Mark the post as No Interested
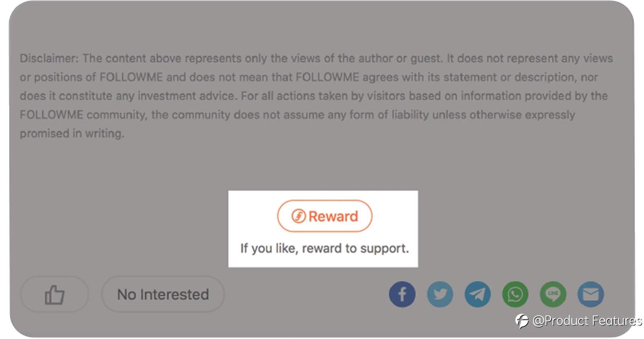644x339 pixels. [x=163, y=294]
